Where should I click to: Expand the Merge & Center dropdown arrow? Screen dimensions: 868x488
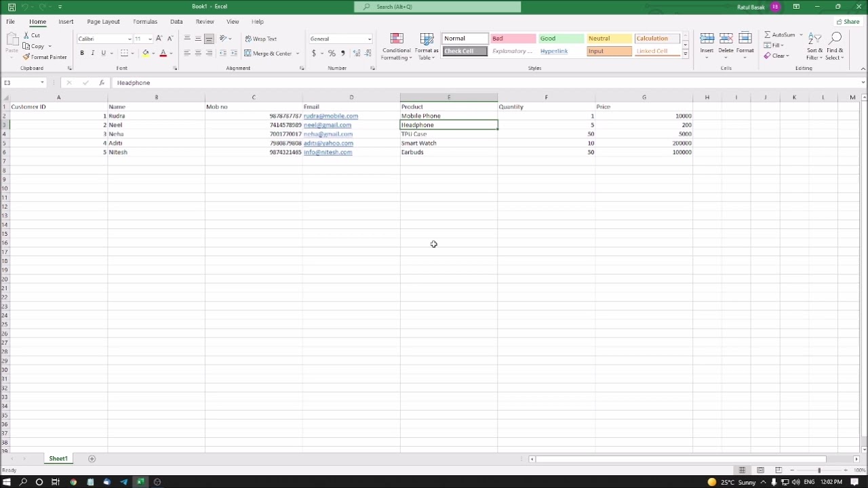(x=298, y=53)
